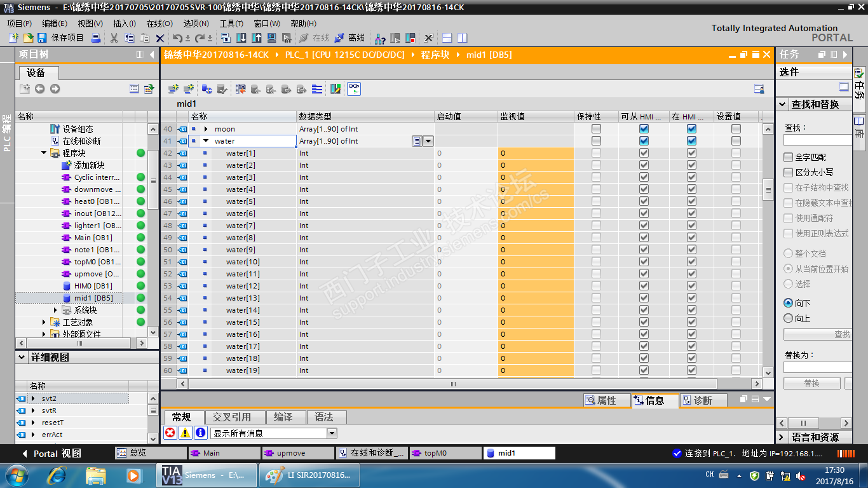Viewport: 868px width, 488px height.
Task: Expand the moon array row
Action: [205, 129]
